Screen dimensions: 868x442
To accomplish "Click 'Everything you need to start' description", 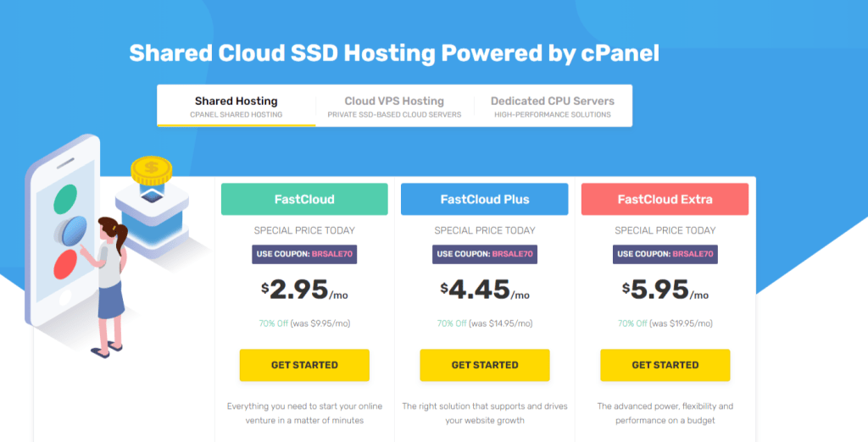I will 304,413.
